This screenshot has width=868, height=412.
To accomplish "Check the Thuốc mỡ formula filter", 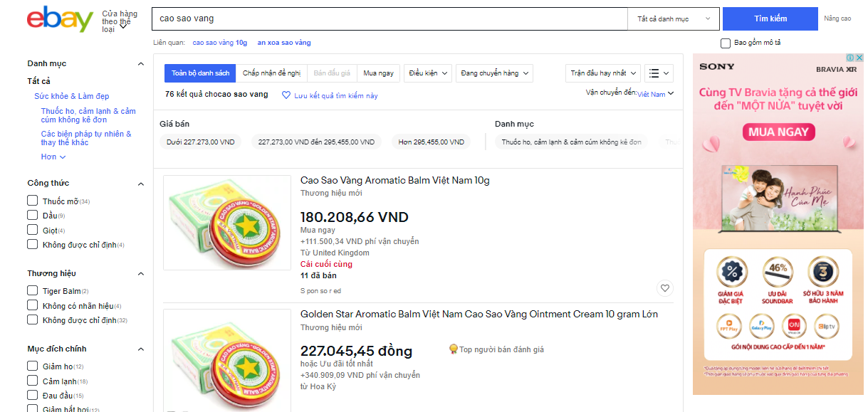I will [x=33, y=201].
